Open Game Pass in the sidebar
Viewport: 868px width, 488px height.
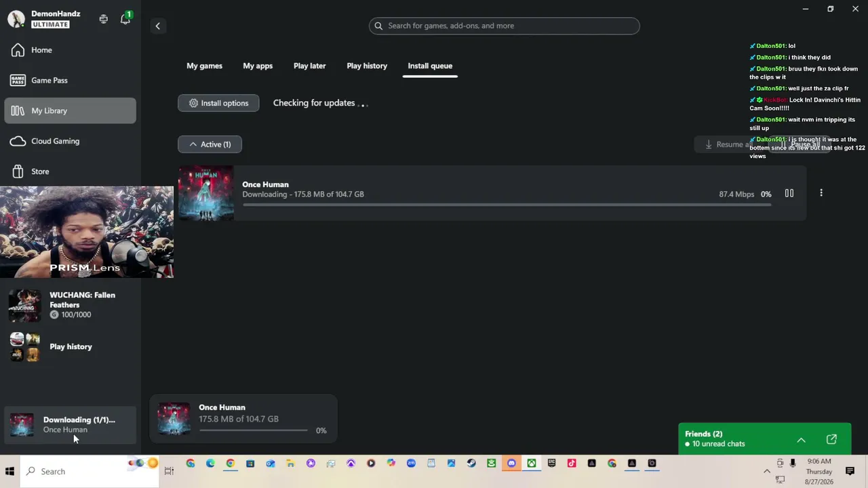70,80
